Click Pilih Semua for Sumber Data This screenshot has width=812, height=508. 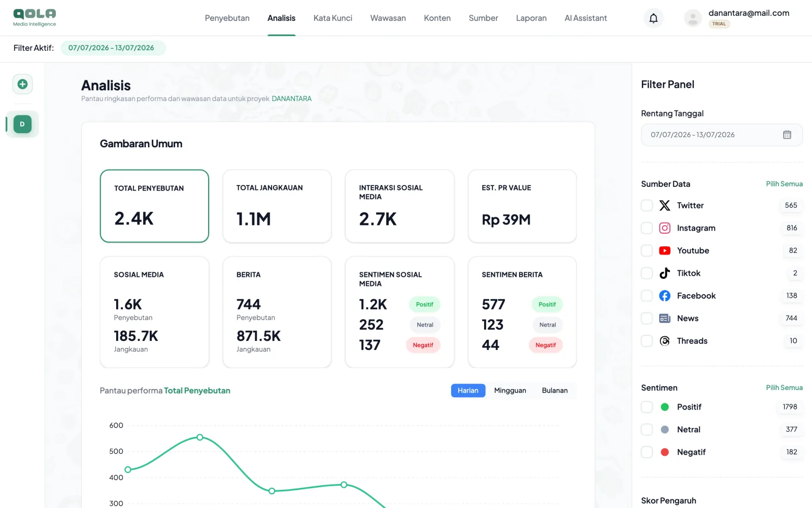(784, 184)
